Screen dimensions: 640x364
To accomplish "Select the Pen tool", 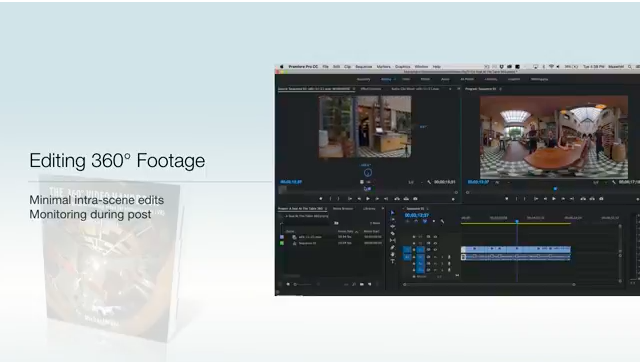I will (393, 247).
